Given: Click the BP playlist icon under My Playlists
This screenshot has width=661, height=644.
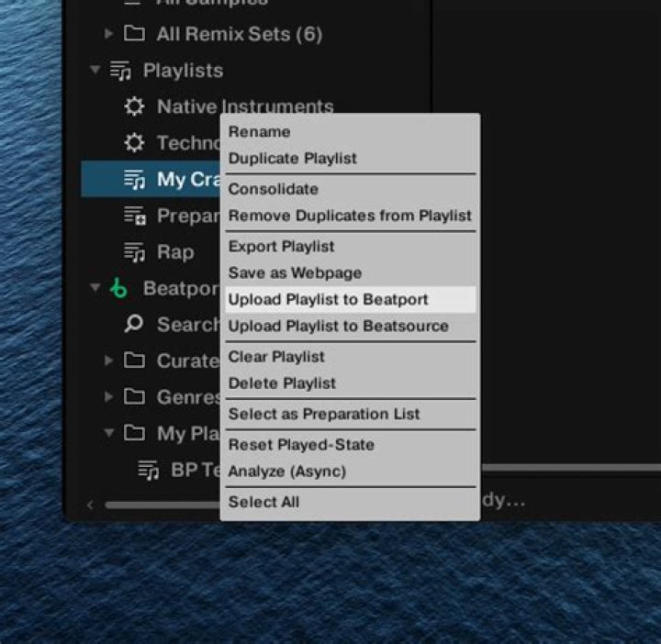Looking at the screenshot, I should point(149,470).
